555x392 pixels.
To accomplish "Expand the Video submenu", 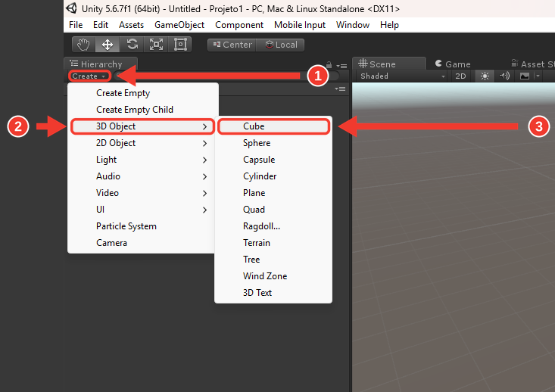I will pyautogui.click(x=141, y=193).
